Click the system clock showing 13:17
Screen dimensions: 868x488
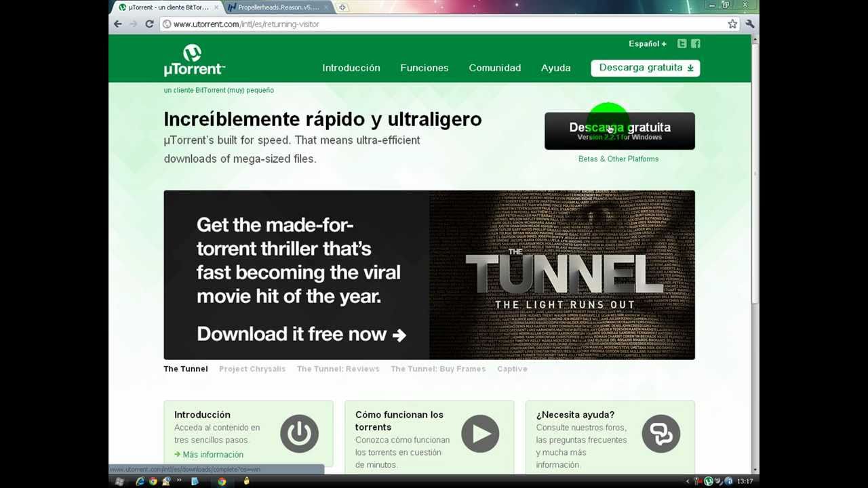coord(745,481)
